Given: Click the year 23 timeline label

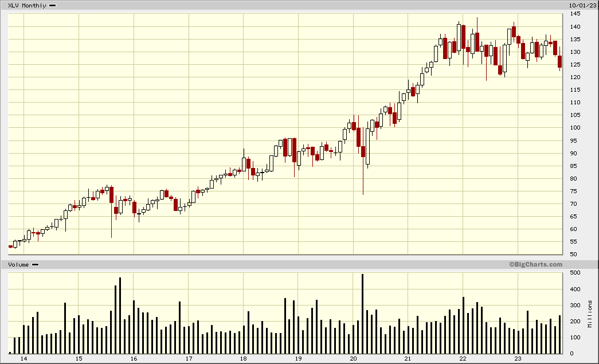Looking at the screenshot, I should pos(518,359).
